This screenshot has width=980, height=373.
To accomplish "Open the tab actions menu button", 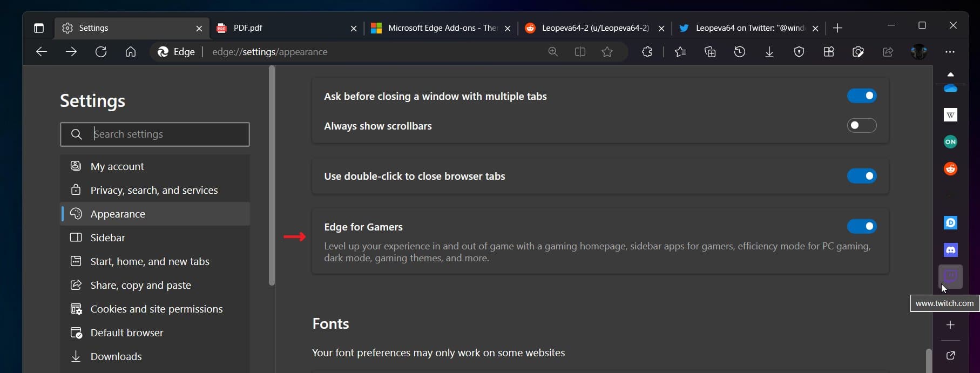I will point(39,28).
